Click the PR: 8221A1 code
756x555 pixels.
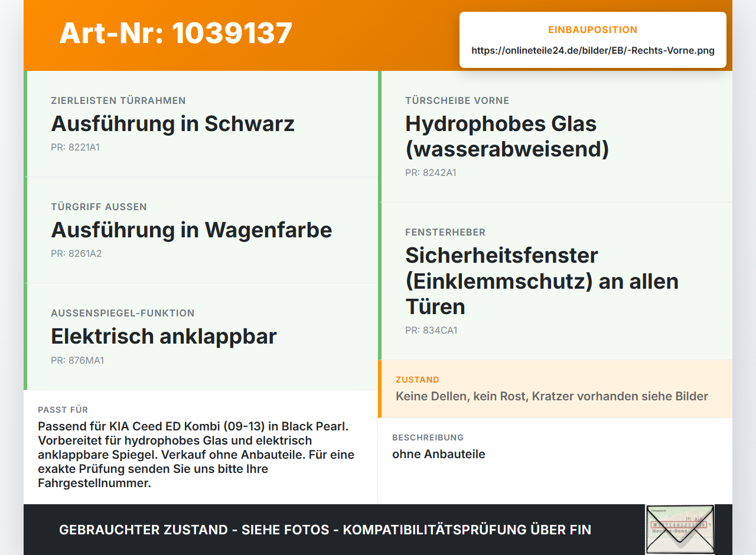point(75,147)
